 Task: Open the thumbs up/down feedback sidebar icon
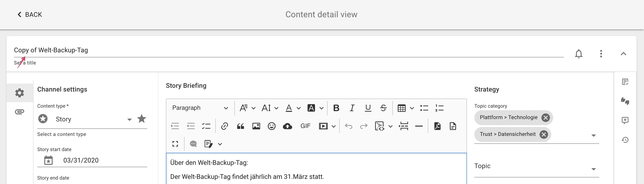coord(625,101)
